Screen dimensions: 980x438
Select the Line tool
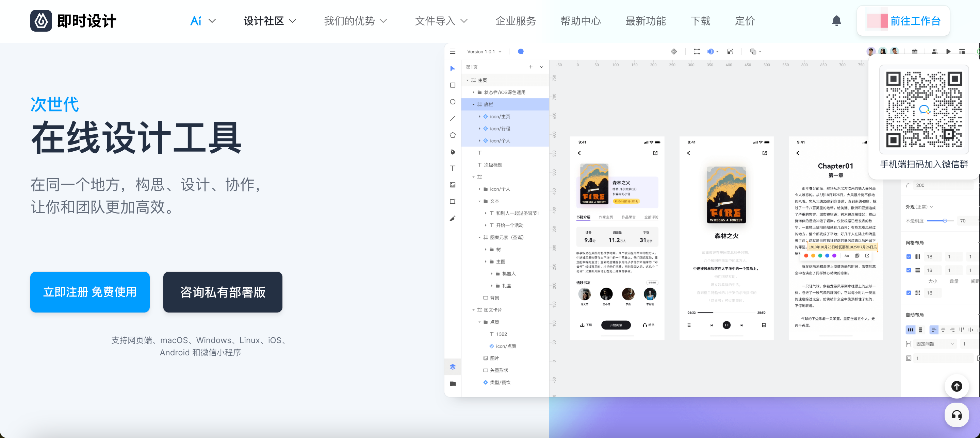453,118
